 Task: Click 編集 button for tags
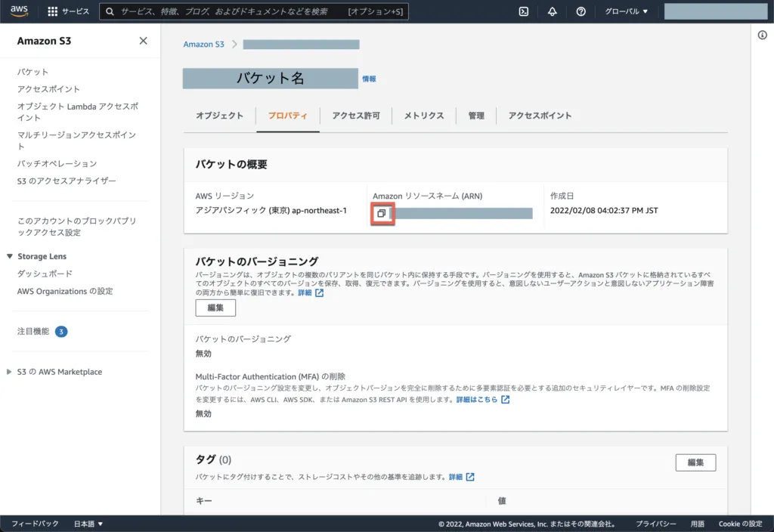[x=695, y=462]
